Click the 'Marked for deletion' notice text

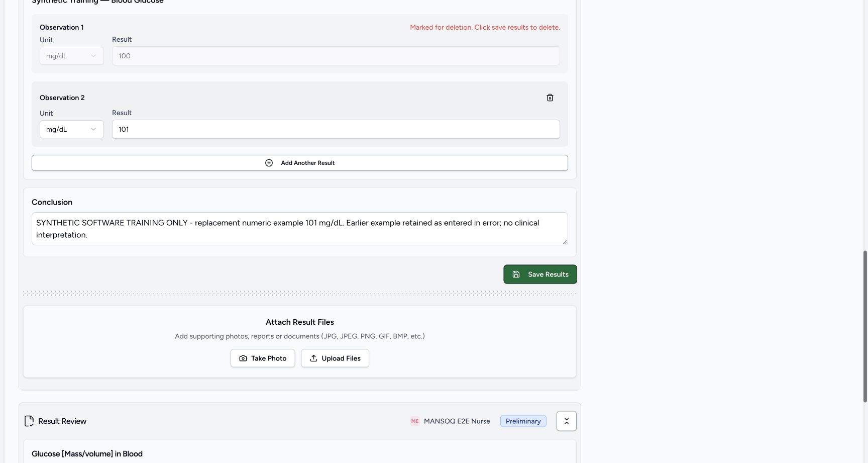pos(485,27)
